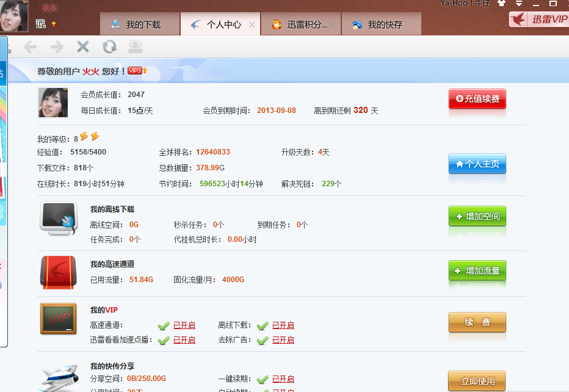This screenshot has height=392, width=569.
Task: Click the eye icon in the toolbar
Action: pos(136,46)
